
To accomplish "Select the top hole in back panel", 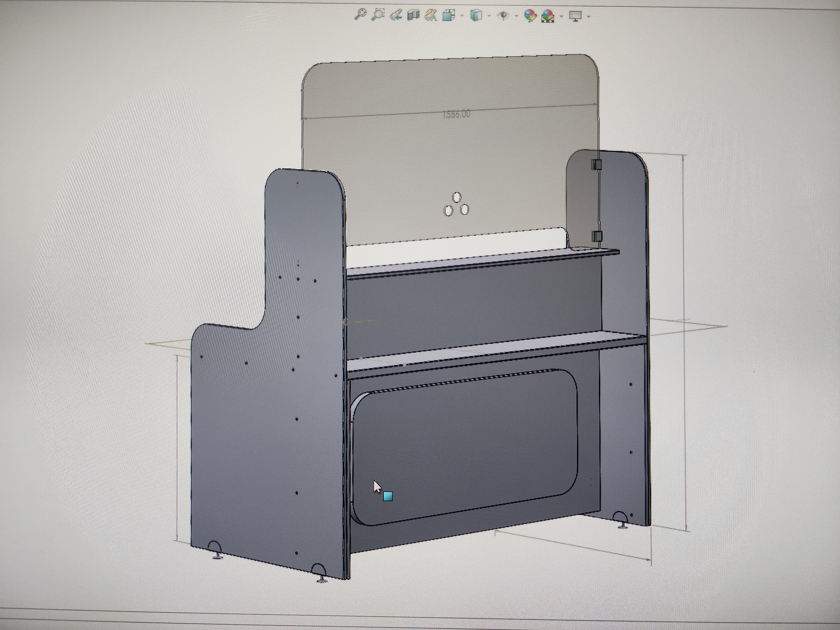I will click(x=457, y=197).
